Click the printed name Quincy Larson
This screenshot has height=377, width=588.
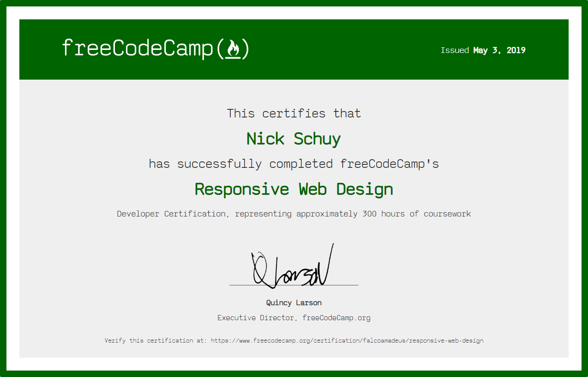pos(294,303)
